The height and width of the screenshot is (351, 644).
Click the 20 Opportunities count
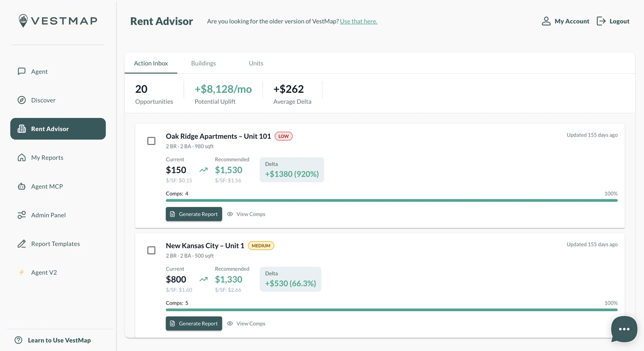pos(141,89)
